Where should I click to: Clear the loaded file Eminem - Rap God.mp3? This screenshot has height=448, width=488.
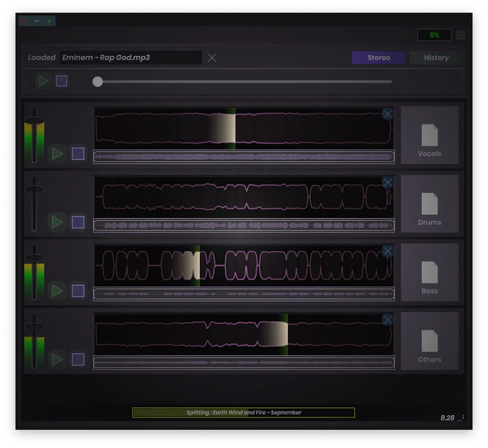[x=212, y=57]
